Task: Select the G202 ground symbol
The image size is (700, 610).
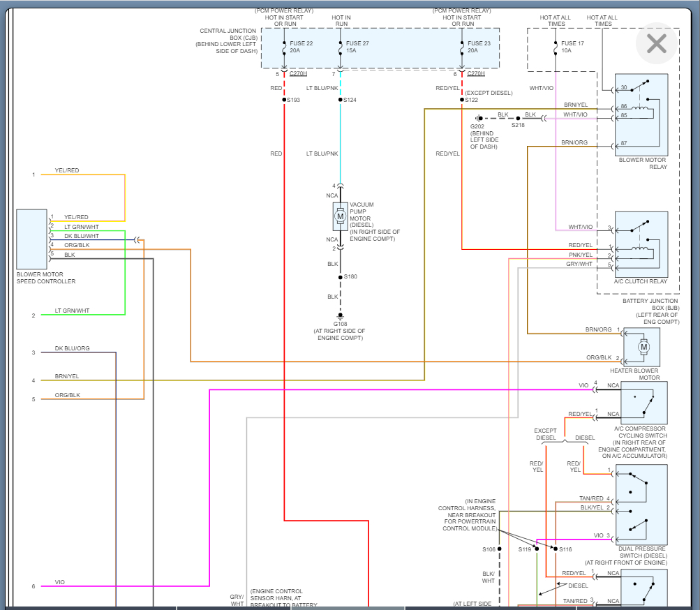Action: [479, 119]
